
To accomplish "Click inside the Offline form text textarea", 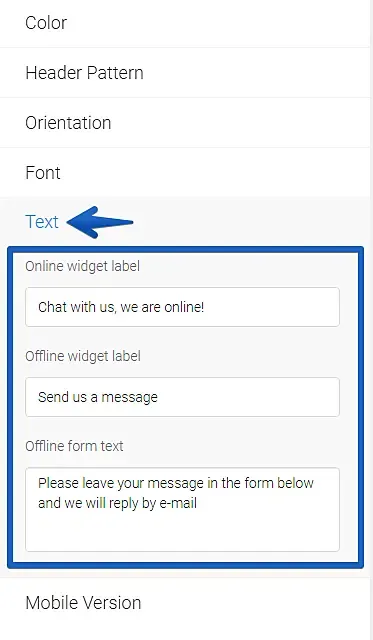I will coord(182,510).
